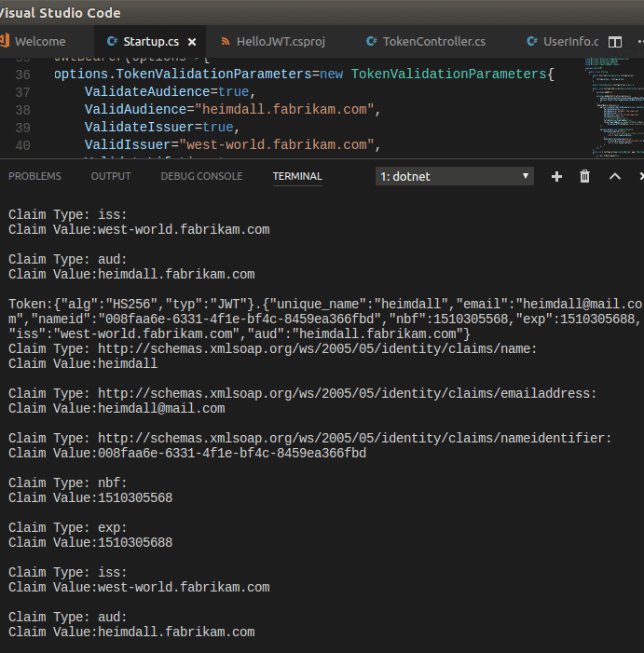Switch to the TokenController.cs editor tab
644x653 pixels.
click(433, 42)
